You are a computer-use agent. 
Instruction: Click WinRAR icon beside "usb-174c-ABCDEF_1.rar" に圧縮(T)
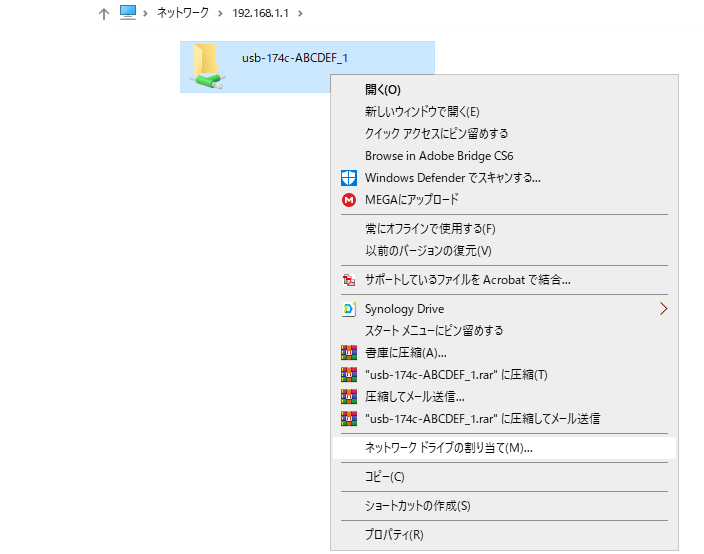click(349, 375)
